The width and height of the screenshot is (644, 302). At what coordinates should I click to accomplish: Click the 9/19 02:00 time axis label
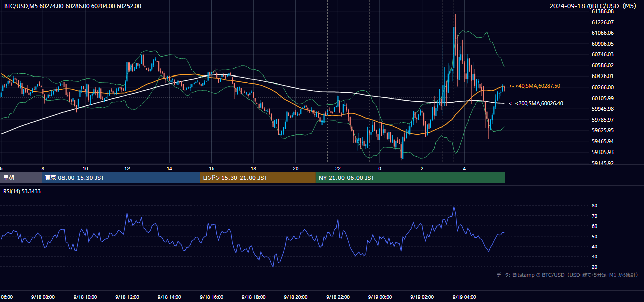tap(422, 297)
